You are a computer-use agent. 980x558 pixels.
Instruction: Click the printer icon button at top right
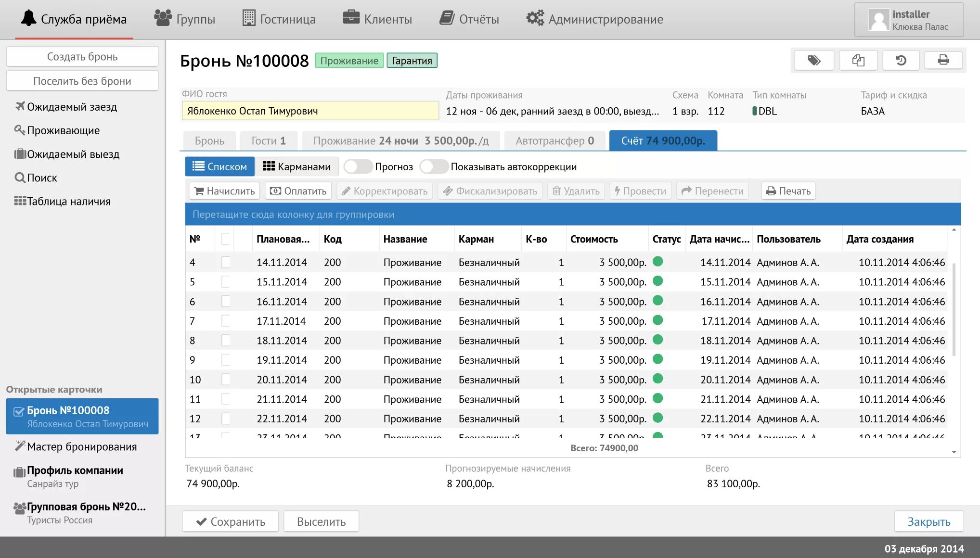[943, 61]
